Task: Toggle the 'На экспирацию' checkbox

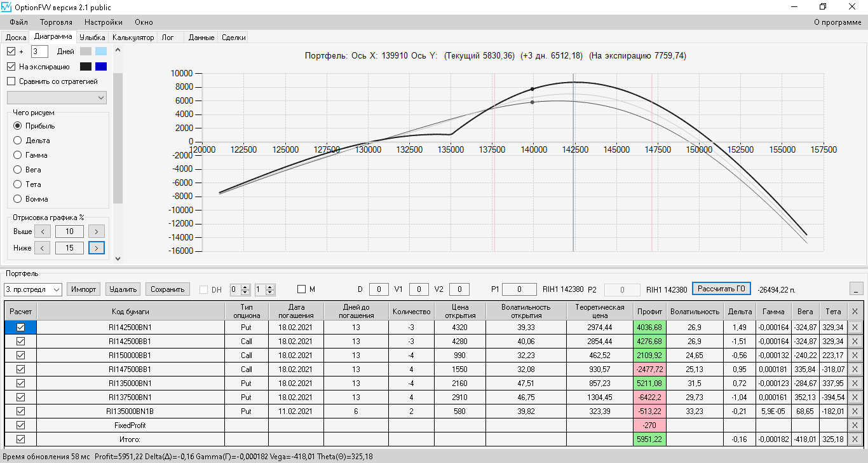Action: pyautogui.click(x=11, y=66)
